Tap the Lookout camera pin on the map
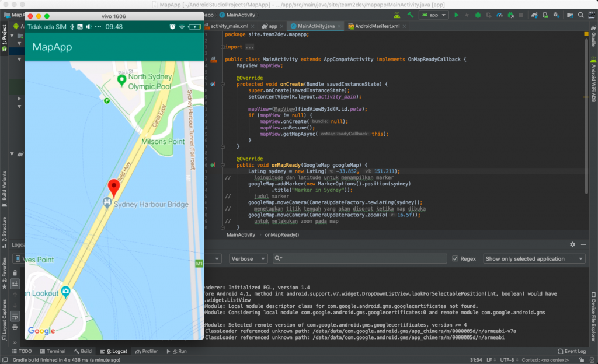The height and width of the screenshot is (364, 598). pyautogui.click(x=65, y=292)
